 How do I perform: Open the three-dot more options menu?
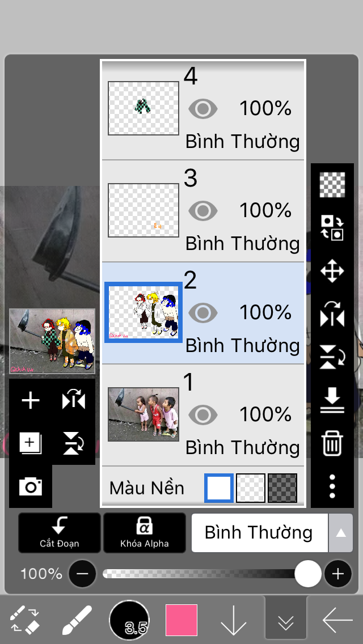[332, 486]
